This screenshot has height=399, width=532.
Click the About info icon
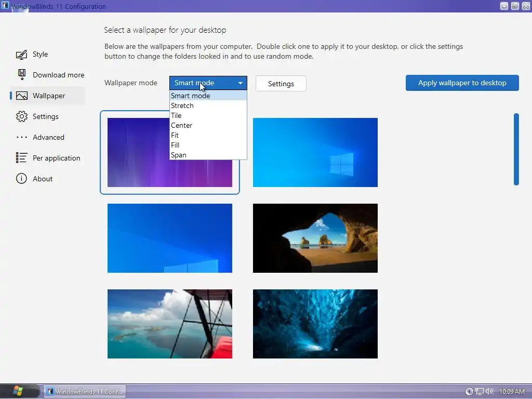click(x=21, y=179)
